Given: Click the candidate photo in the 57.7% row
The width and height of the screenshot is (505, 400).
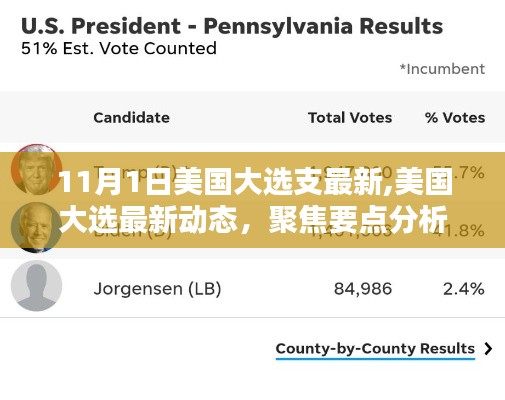Looking at the screenshot, I should (37, 170).
